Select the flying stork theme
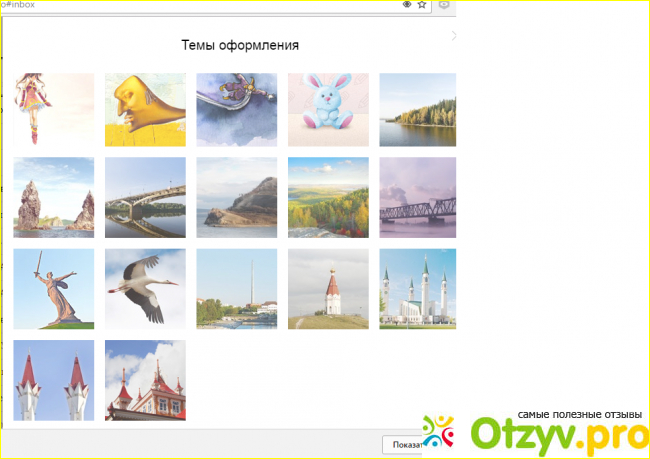Screen dimensions: 650x459 pyautogui.click(x=145, y=288)
